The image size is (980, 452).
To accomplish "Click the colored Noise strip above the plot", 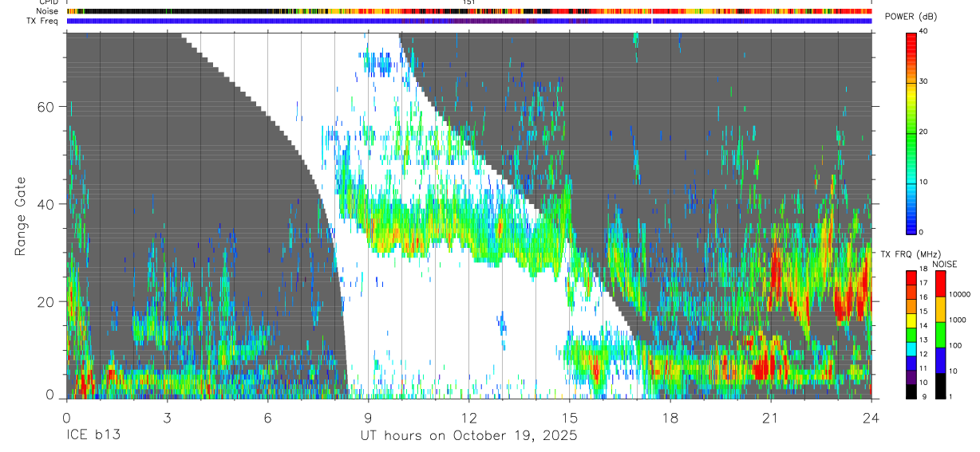I will tap(469, 11).
